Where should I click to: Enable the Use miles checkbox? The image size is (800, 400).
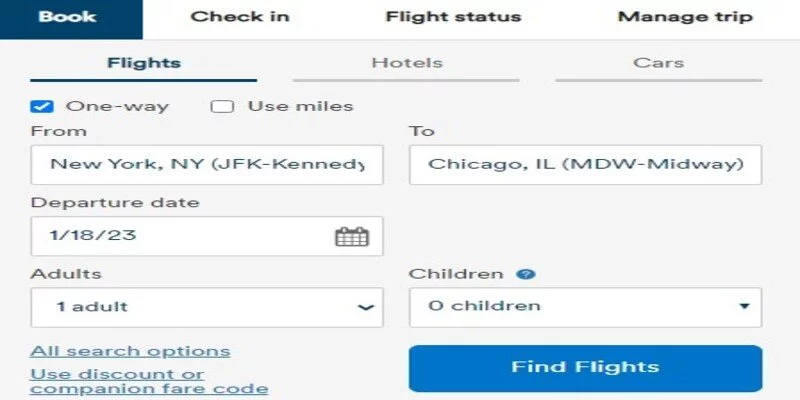(222, 107)
